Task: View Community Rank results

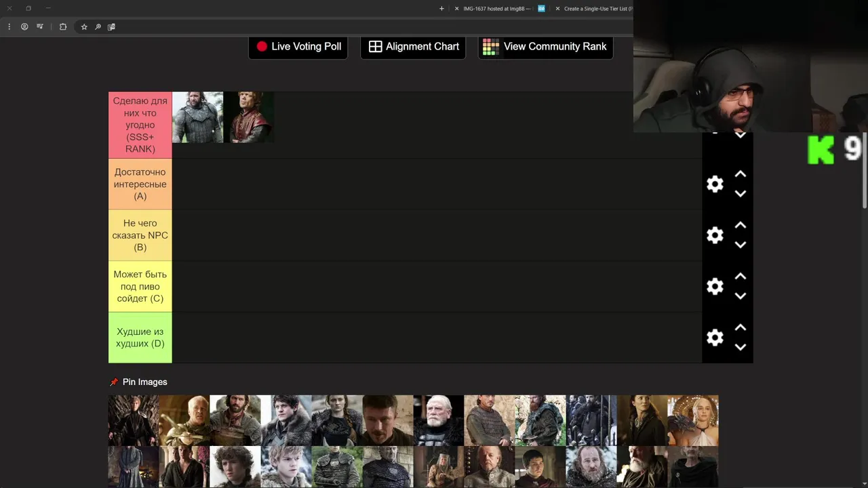Action: click(545, 47)
